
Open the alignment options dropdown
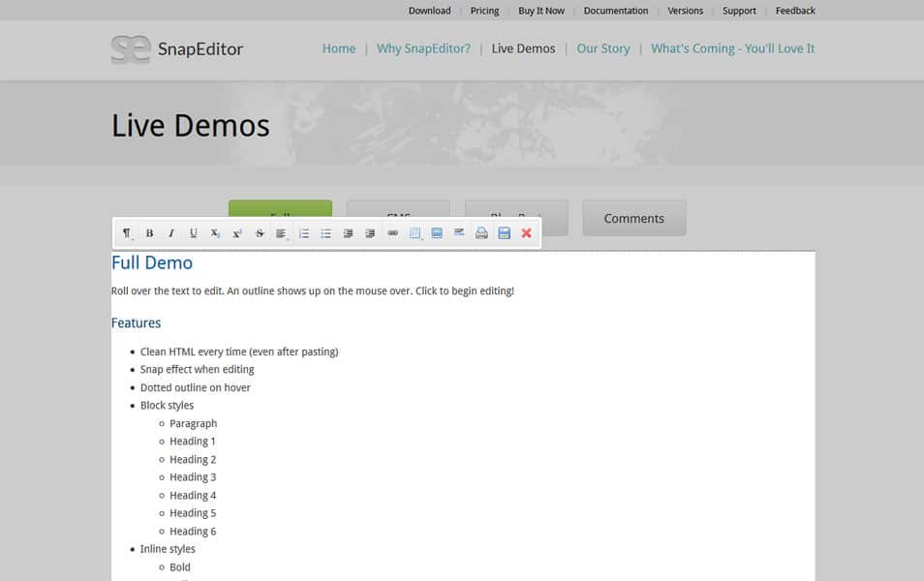pyautogui.click(x=280, y=232)
